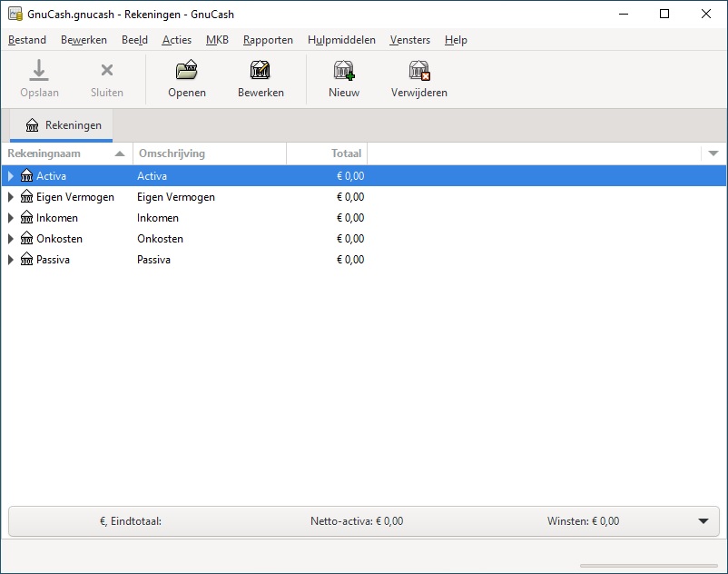Image resolution: width=728 pixels, height=574 pixels.
Task: Click the Sluiten close-tab toolbar icon
Action: 106,71
